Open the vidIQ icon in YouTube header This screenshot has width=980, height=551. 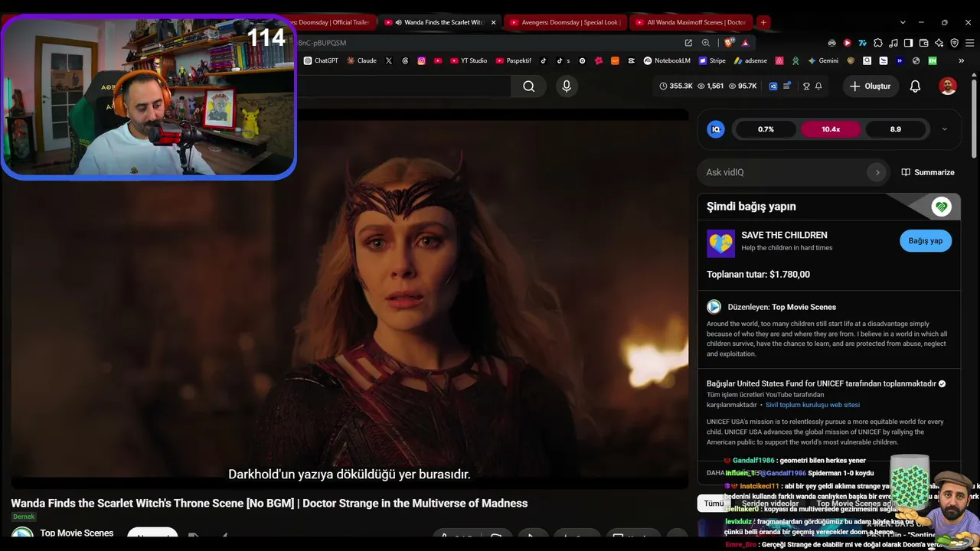pos(773,86)
